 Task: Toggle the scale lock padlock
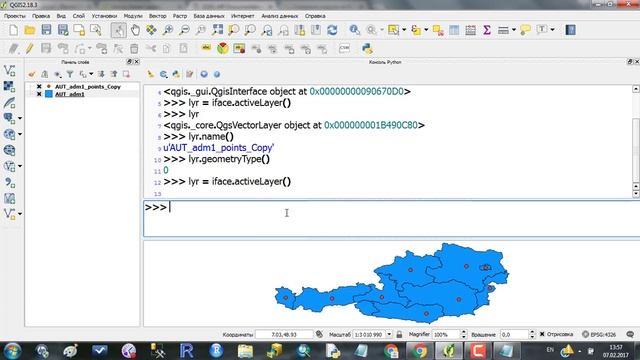399,334
